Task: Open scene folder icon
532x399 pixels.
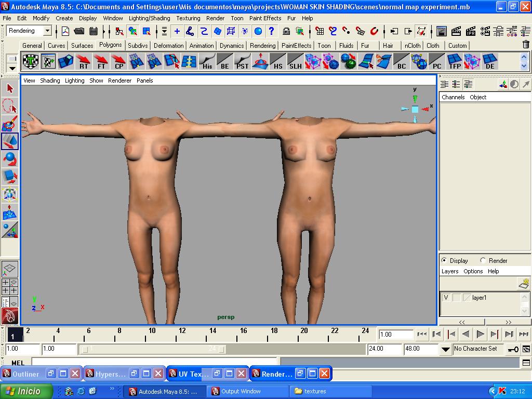Action: click(79, 31)
